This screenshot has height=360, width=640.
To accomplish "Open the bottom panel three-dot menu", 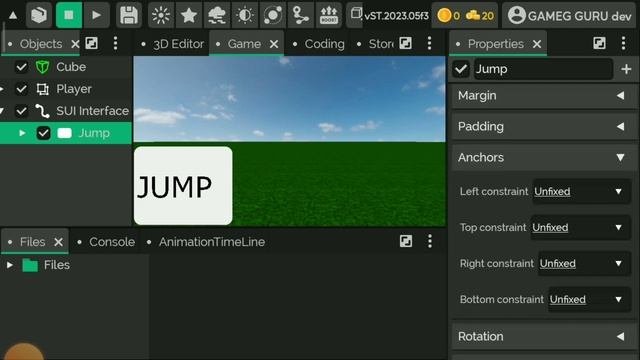I will pos(430,241).
